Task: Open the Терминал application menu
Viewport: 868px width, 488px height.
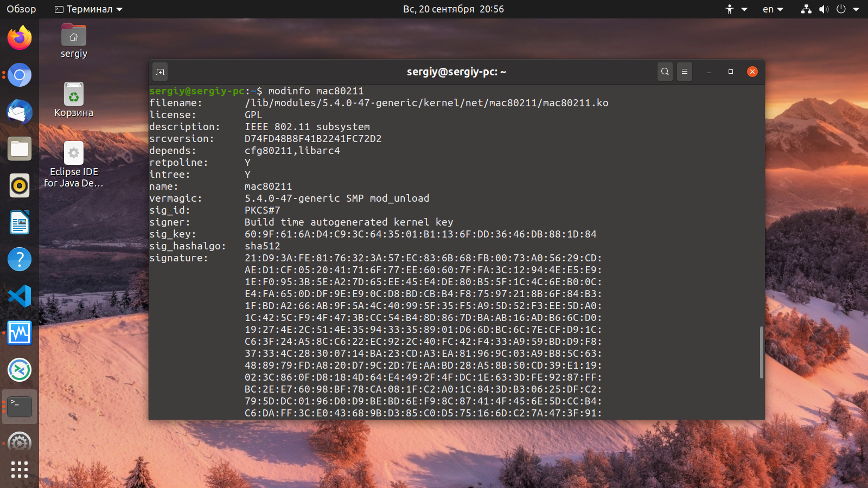Action: 89,9
